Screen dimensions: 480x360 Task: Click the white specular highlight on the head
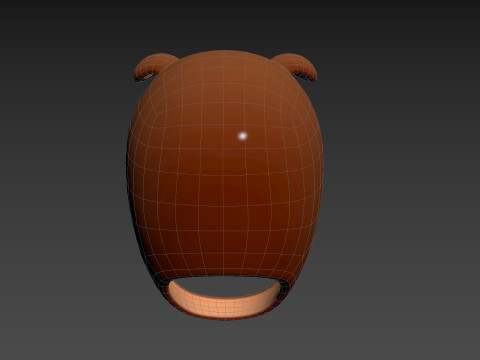point(243,136)
